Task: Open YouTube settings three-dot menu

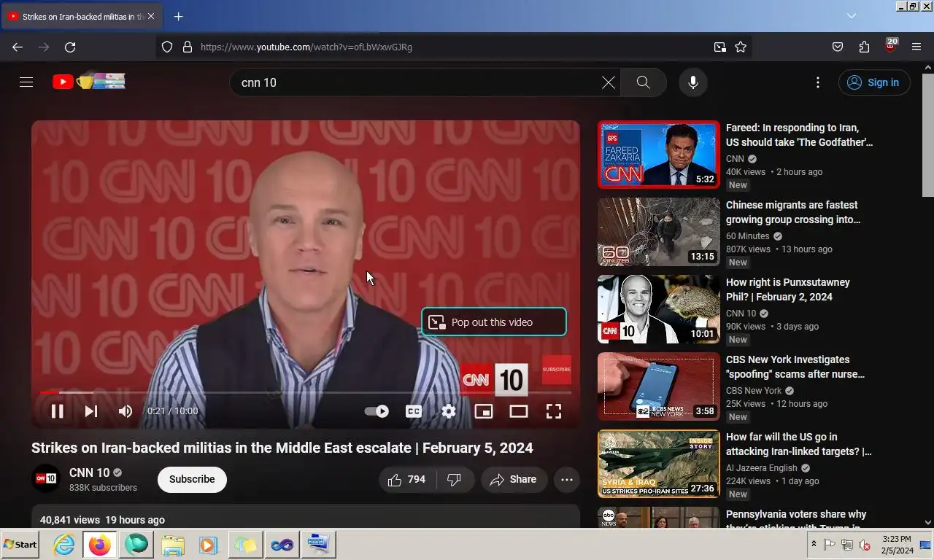Action: (818, 82)
